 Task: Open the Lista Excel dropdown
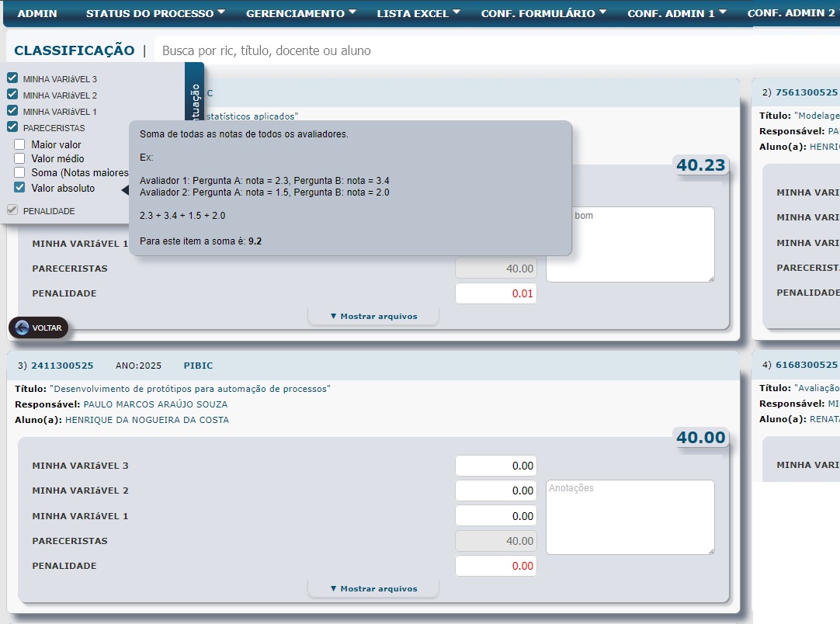click(418, 13)
